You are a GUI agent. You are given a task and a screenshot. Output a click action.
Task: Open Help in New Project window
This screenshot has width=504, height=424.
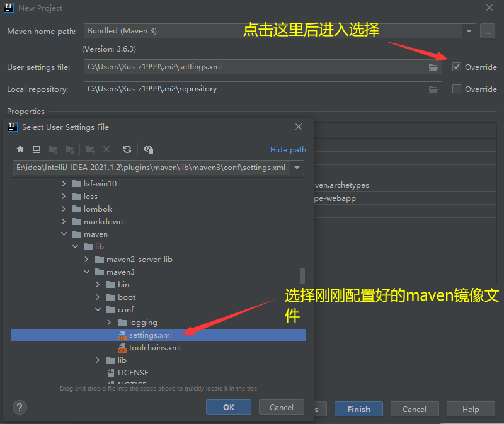coord(471,410)
